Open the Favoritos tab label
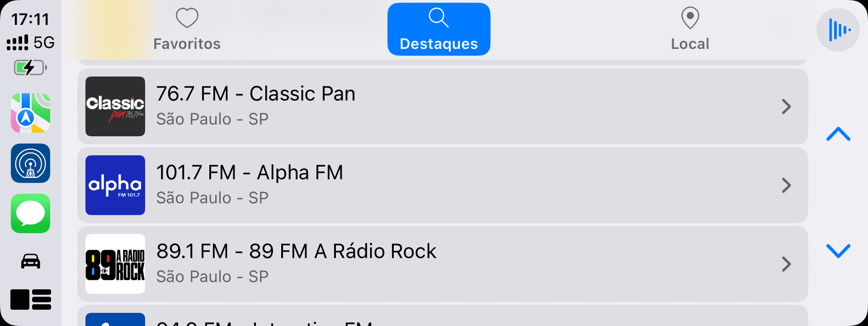This screenshot has width=868, height=326. click(x=187, y=44)
